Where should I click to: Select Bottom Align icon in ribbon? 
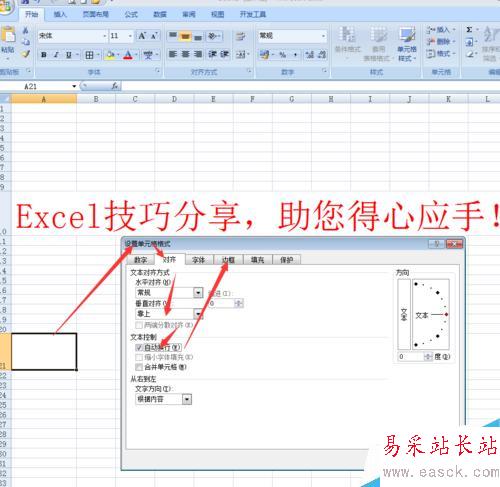pos(198,36)
